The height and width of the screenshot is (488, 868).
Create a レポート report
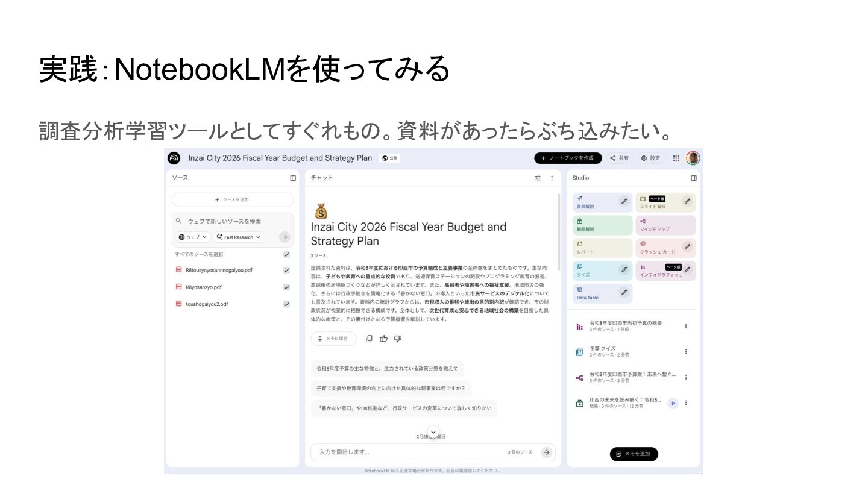pyautogui.click(x=602, y=248)
